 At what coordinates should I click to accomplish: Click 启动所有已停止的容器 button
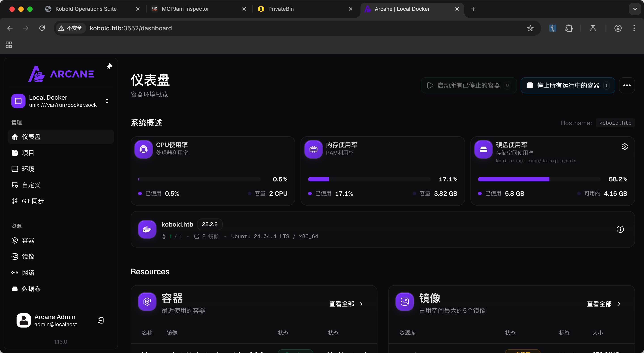(468, 85)
